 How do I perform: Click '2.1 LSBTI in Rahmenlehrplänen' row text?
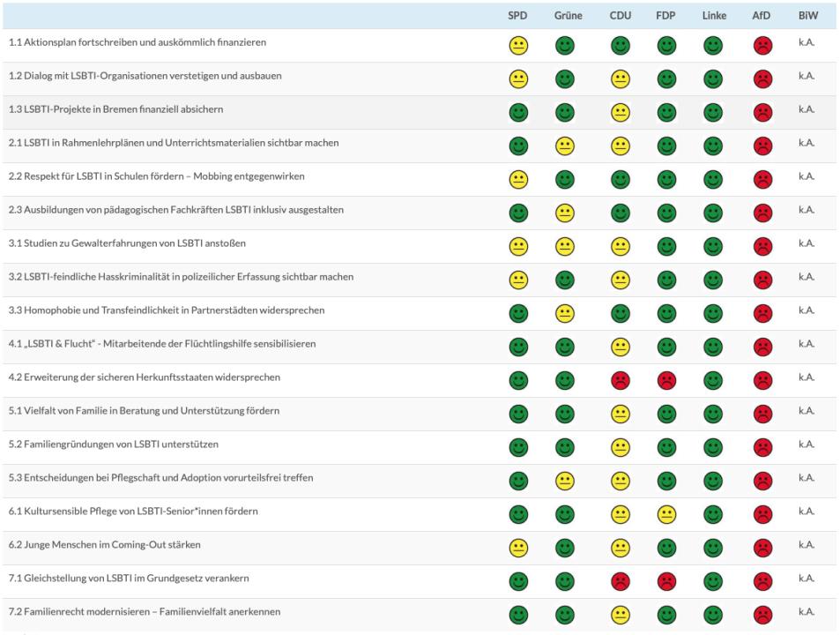pyautogui.click(x=174, y=143)
